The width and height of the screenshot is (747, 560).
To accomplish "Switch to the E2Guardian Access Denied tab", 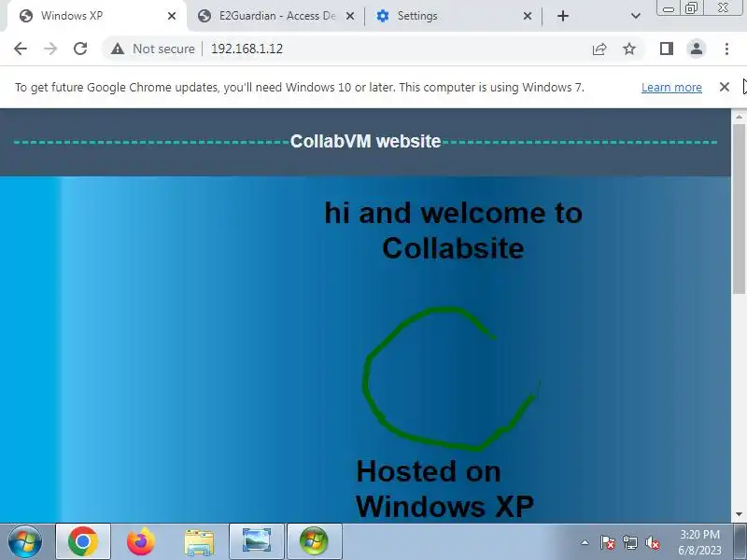I will (276, 16).
